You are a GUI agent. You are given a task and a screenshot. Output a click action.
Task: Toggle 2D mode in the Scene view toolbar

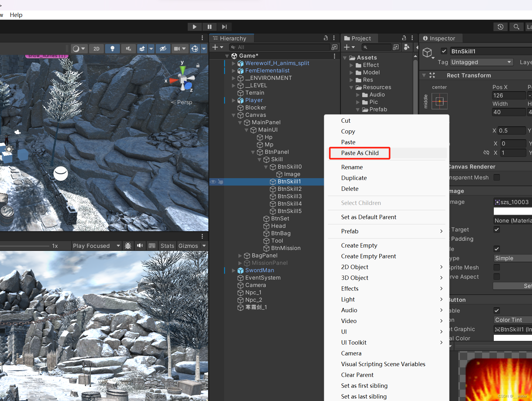coord(96,48)
